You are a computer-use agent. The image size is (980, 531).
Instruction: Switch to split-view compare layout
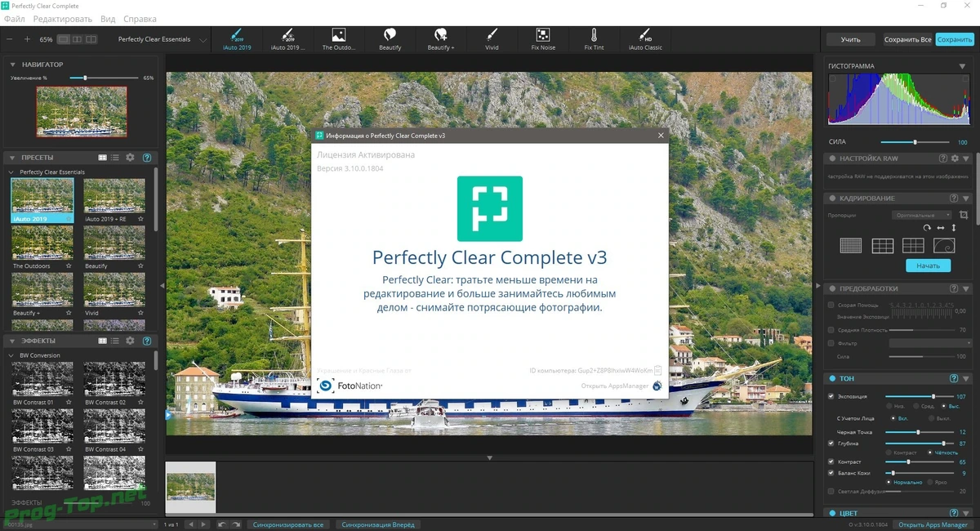click(91, 39)
